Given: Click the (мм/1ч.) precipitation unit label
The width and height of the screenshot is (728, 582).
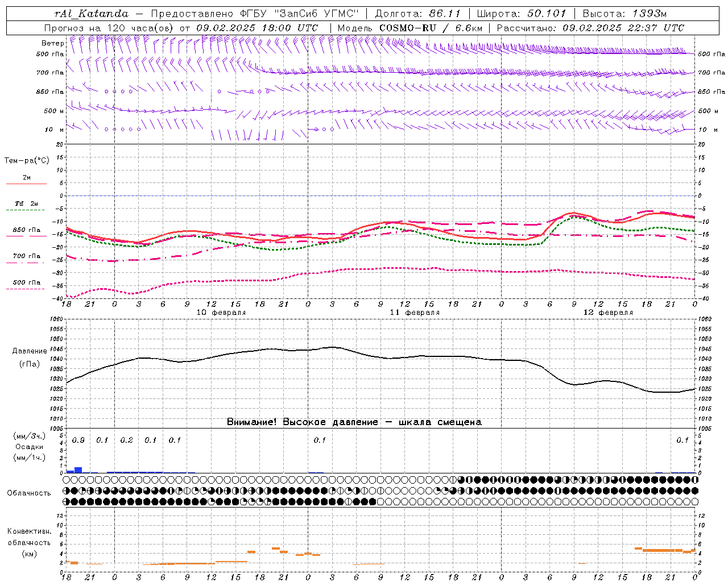Looking at the screenshot, I should coord(29,457).
